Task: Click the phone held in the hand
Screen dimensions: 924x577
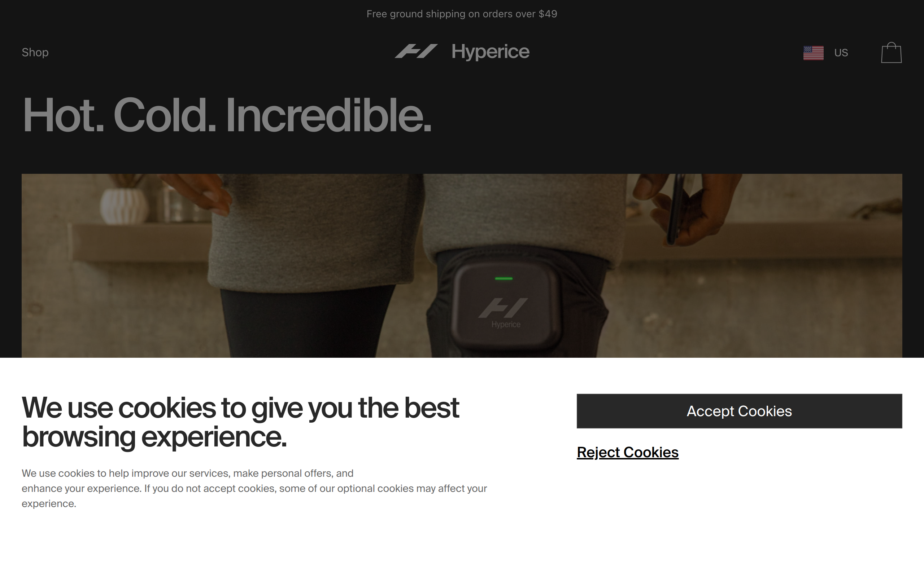Action: coord(676,209)
